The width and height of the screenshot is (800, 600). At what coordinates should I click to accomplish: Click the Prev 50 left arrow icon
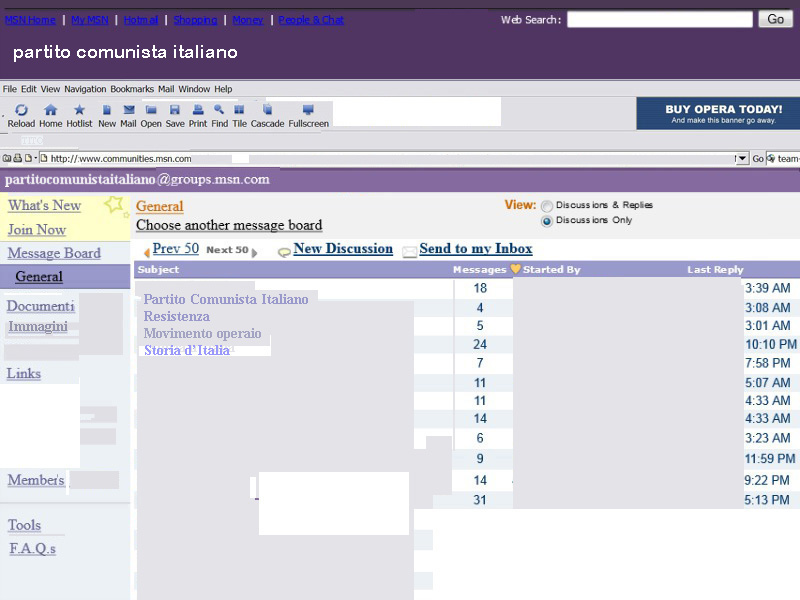click(x=147, y=252)
